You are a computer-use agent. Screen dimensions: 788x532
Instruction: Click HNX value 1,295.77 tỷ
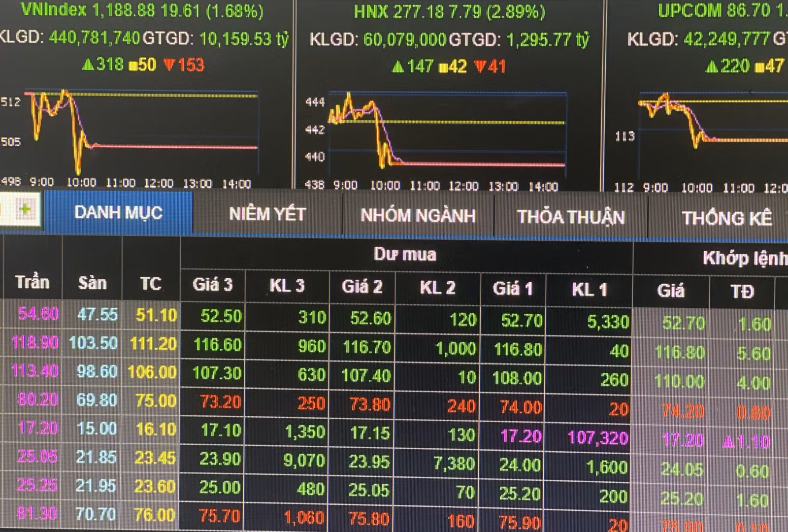coord(547,39)
